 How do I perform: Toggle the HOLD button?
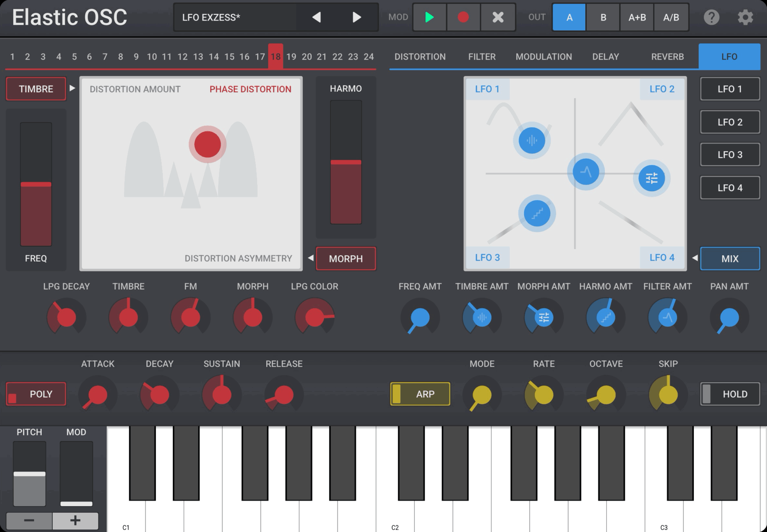click(730, 394)
